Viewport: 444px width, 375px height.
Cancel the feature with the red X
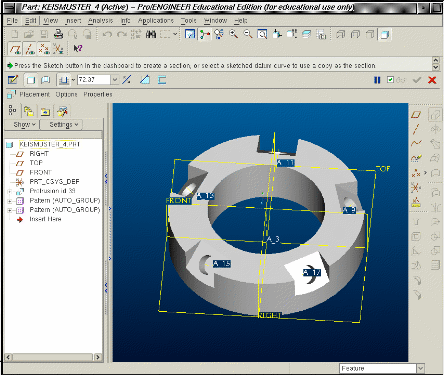(x=432, y=80)
